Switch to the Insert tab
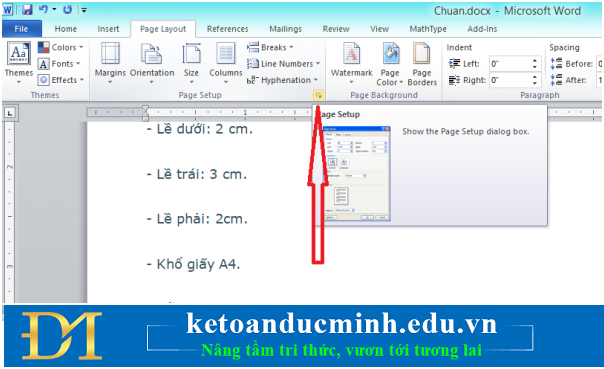This screenshot has height=369, width=604. [108, 29]
